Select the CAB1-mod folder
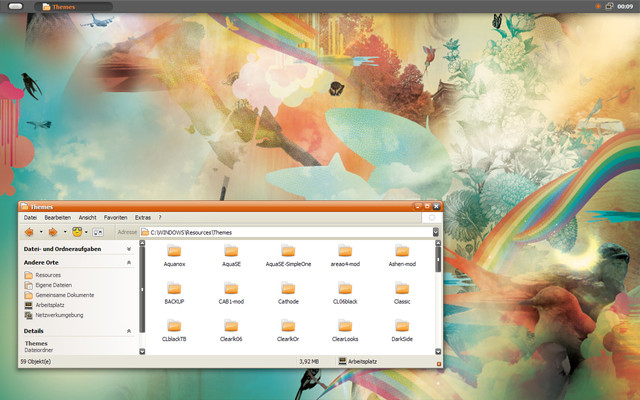Image resolution: width=640 pixels, height=400 pixels. pos(231,293)
